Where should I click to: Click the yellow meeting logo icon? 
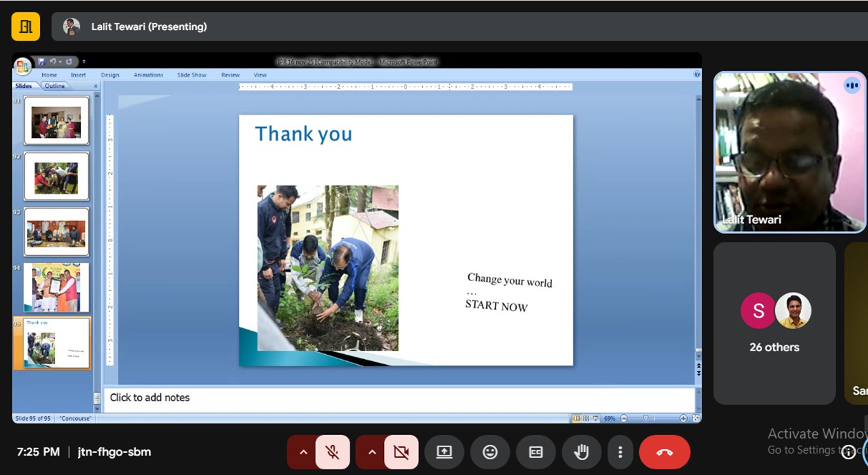[26, 26]
